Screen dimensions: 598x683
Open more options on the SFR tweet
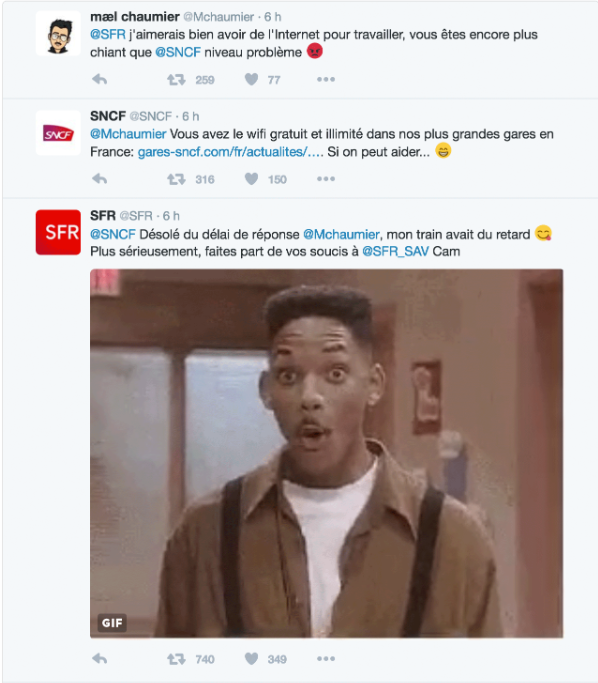coord(326,659)
